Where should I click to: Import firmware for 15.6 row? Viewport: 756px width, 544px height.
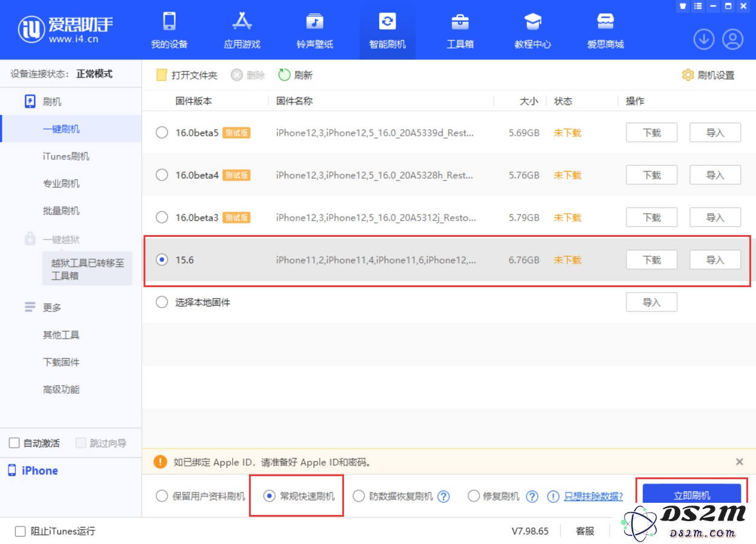(x=715, y=260)
